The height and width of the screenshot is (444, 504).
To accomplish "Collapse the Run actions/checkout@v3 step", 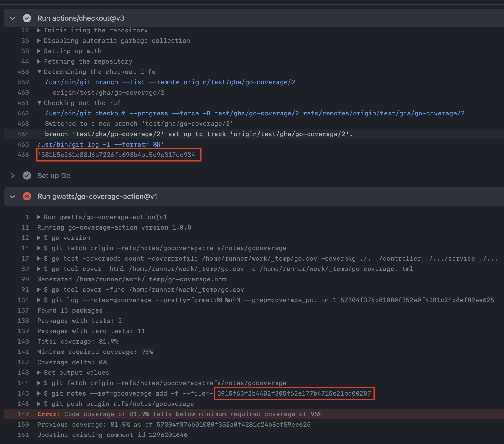I will (x=12, y=18).
